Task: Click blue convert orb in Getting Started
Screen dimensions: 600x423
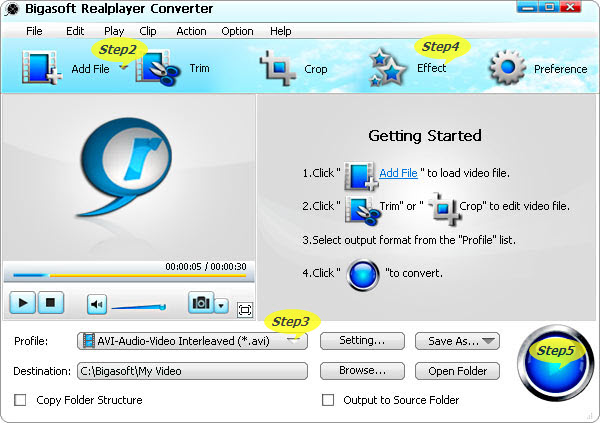Action: tap(363, 275)
